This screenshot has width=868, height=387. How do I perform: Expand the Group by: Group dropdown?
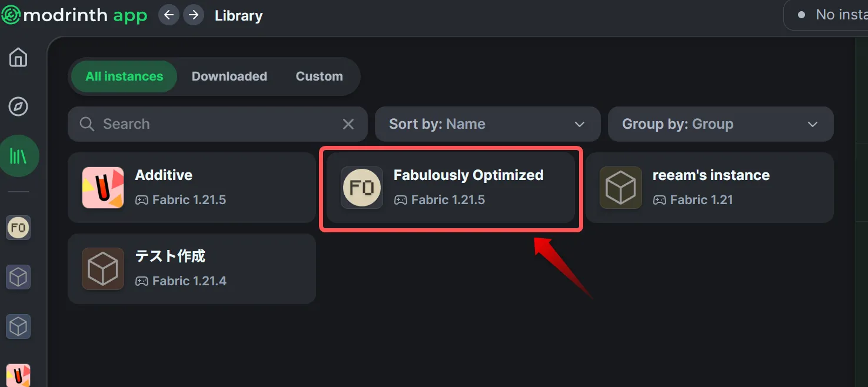point(720,124)
